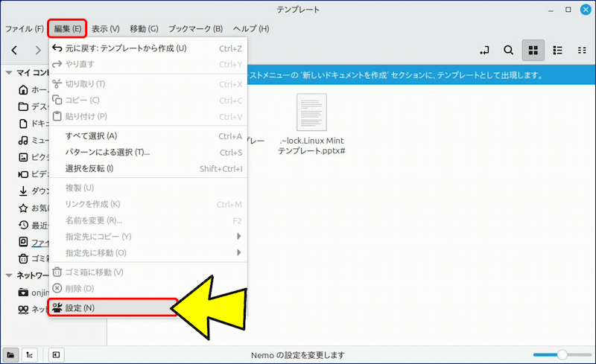Click the 複製 (U) entry
The width and height of the screenshot is (596, 364).
coord(148,188)
